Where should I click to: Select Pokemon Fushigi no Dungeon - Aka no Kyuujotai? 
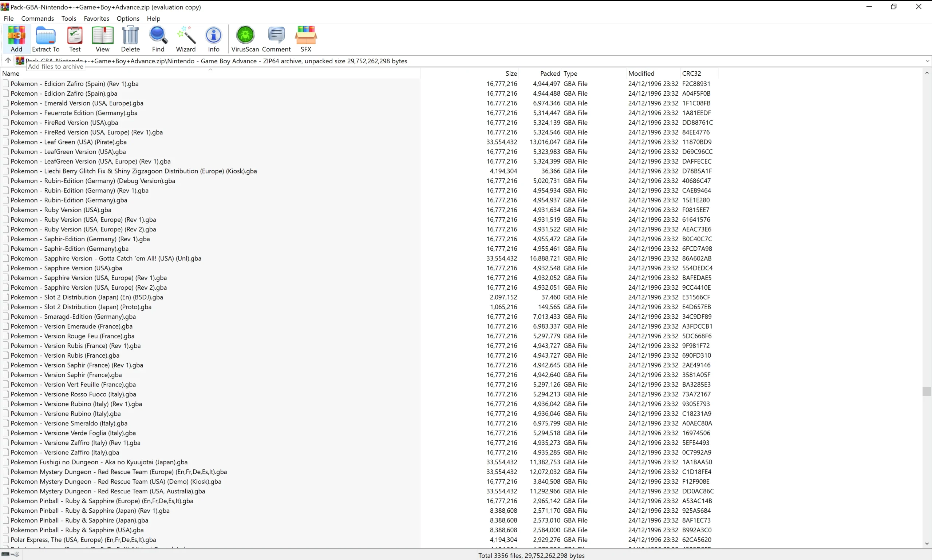99,462
